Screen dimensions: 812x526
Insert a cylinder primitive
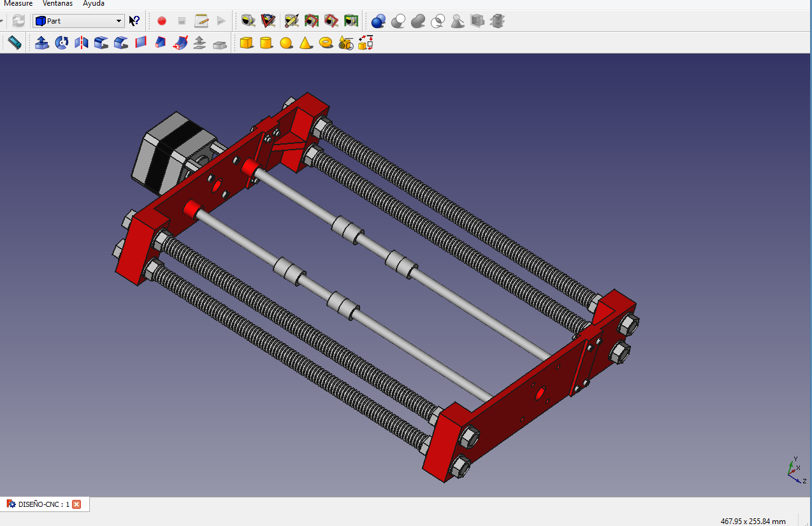click(266, 43)
